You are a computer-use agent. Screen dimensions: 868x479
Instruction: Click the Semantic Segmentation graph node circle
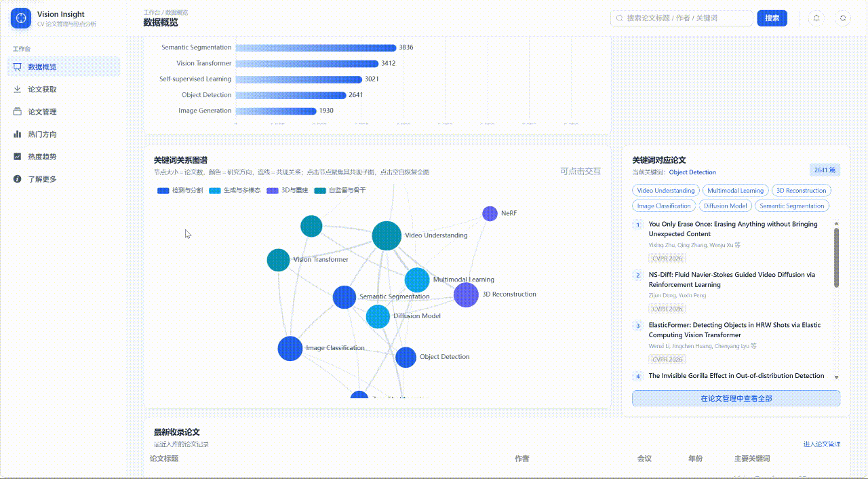344,297
